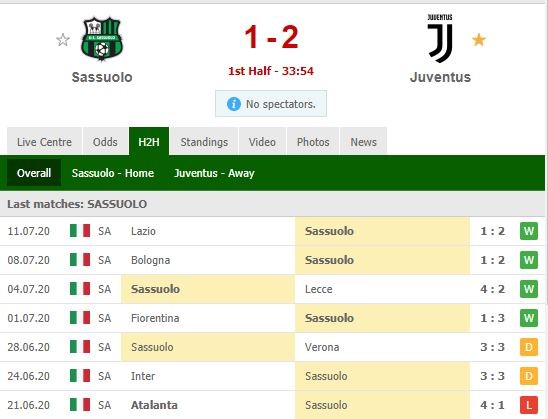548x419 pixels.
Task: Open the Inter vs Sassuolo 3:3 match
Action: 273,376
